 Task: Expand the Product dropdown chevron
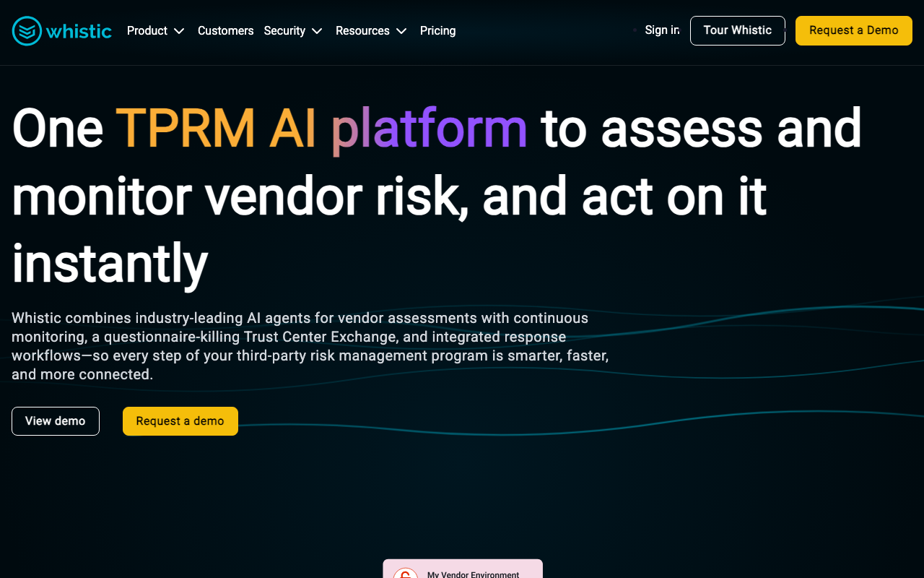tap(180, 31)
